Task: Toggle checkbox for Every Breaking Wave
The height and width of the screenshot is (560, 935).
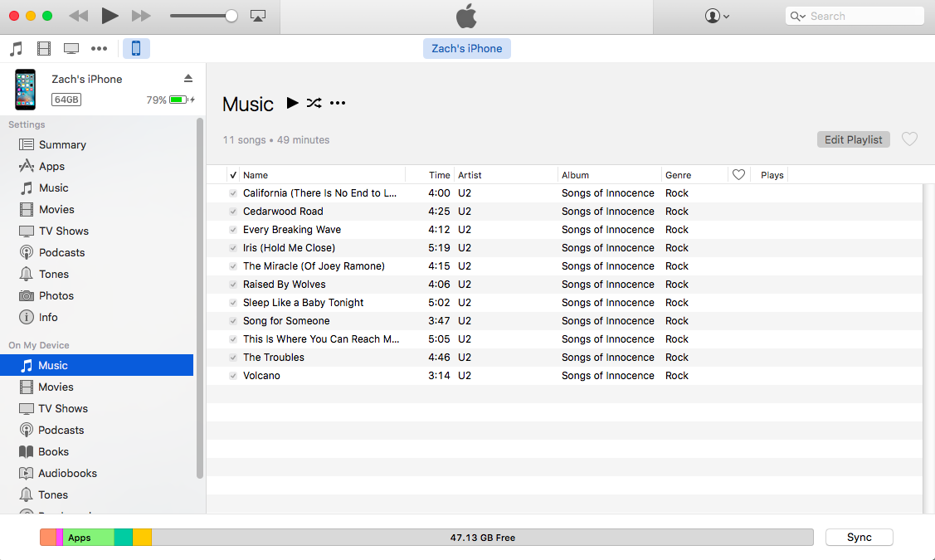Action: click(233, 230)
